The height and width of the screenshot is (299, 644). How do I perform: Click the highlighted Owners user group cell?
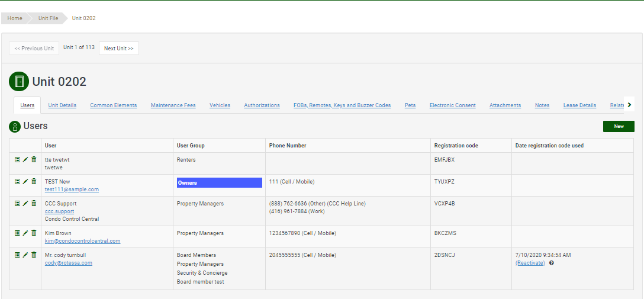(219, 183)
